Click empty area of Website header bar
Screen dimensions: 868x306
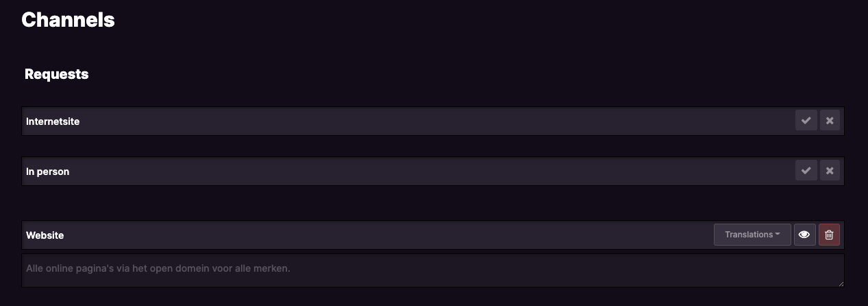point(384,235)
